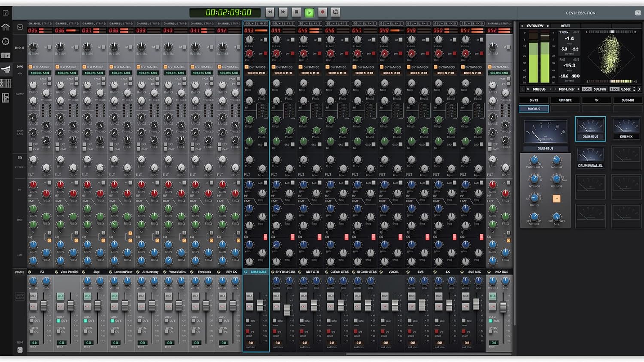Enable the Loop transport icon

pyautogui.click(x=335, y=12)
